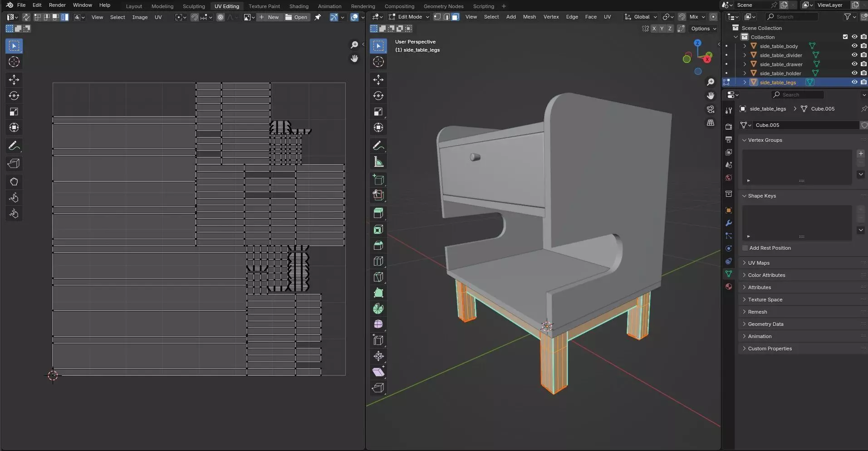
Task: Expand the Geometry Data panel
Action: coord(765,324)
